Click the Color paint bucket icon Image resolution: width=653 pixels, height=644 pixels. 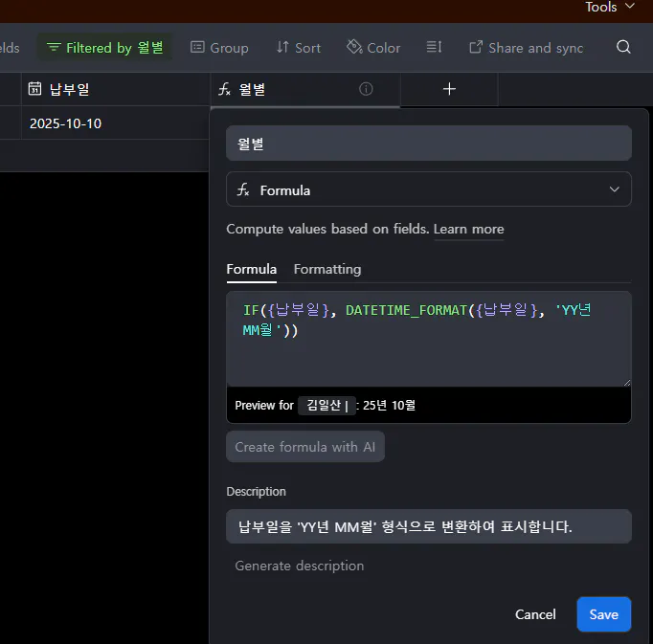click(354, 47)
